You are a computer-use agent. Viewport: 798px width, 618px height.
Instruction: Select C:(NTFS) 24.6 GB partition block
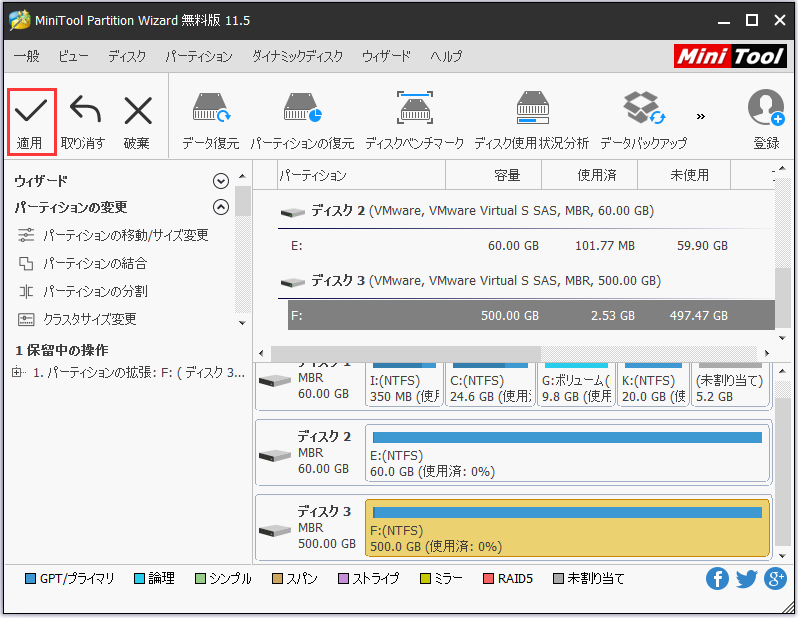pos(490,385)
